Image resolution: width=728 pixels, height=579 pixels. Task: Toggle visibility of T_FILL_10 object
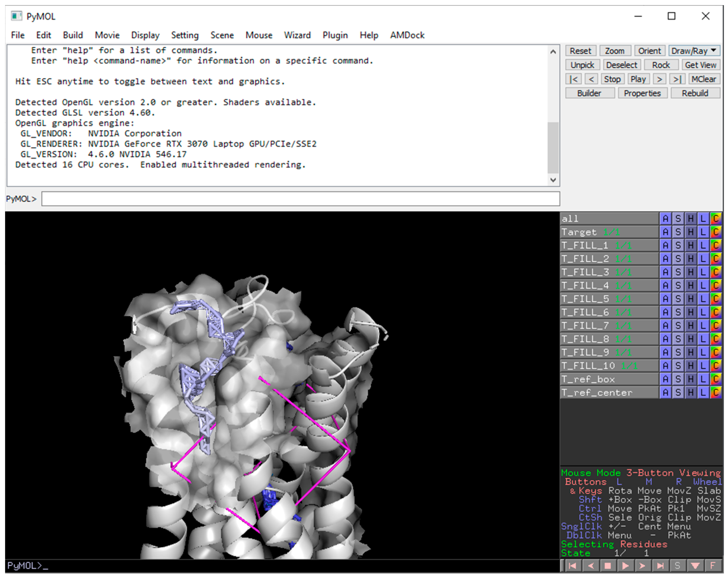tap(610, 366)
